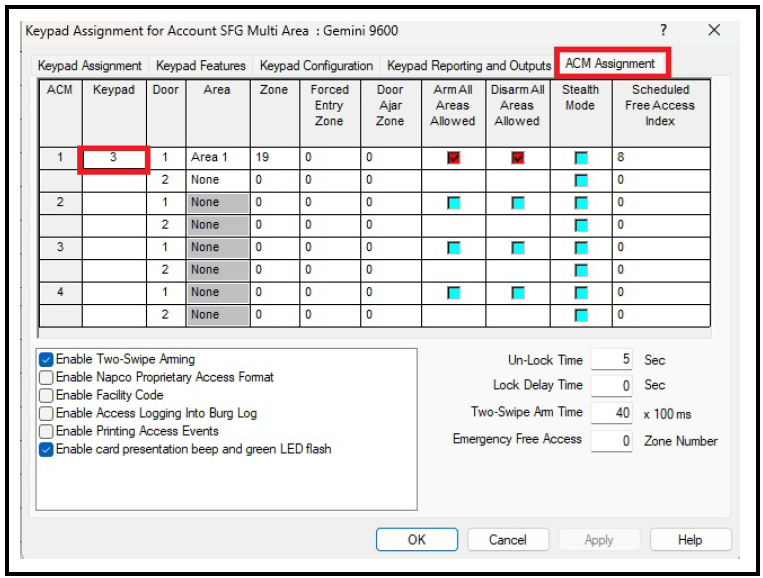Click the Two-Swipe Arm Time field
The image size is (763, 578).
[x=612, y=413]
